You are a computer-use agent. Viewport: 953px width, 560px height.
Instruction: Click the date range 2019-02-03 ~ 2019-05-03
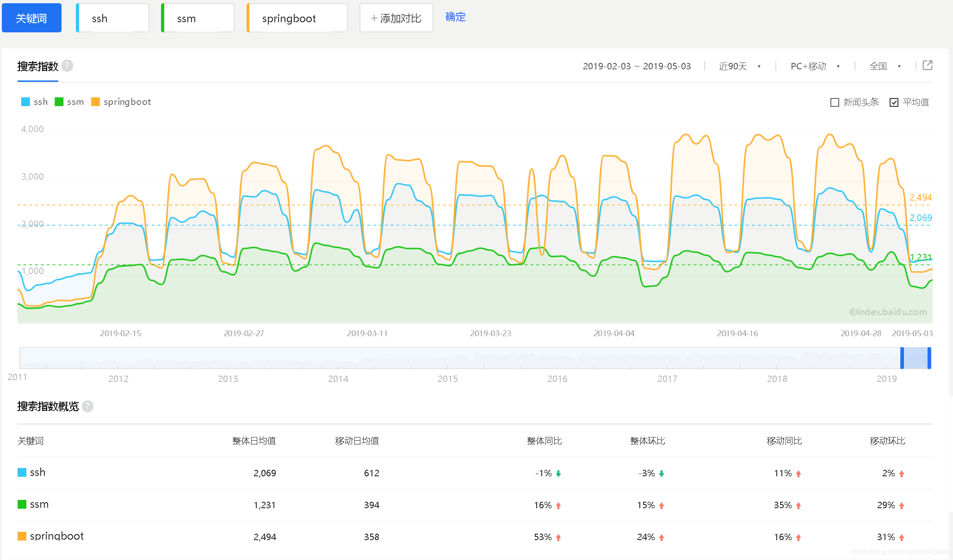tap(637, 66)
